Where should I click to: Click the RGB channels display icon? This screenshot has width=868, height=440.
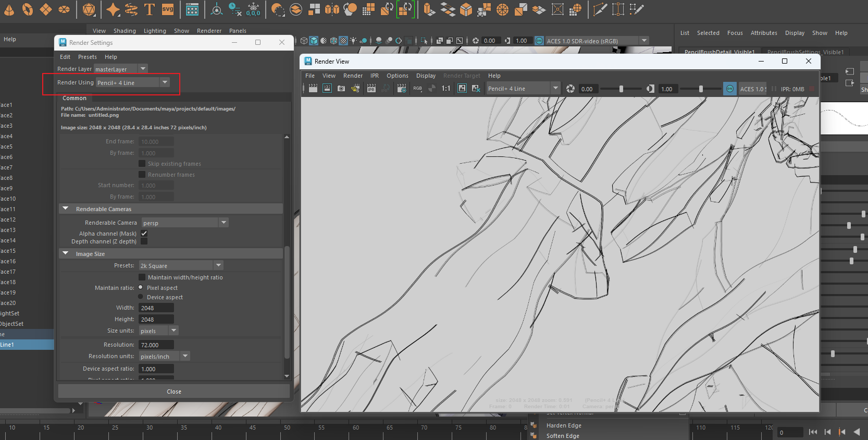(417, 89)
